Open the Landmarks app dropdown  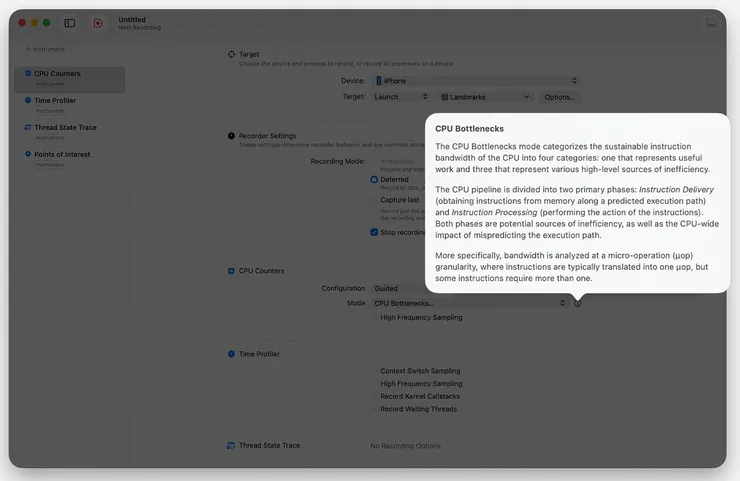pyautogui.click(x=485, y=97)
